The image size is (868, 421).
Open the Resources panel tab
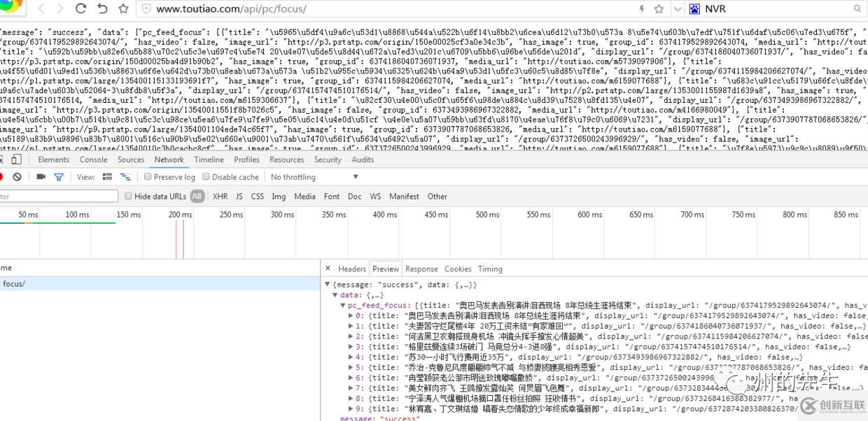click(287, 159)
